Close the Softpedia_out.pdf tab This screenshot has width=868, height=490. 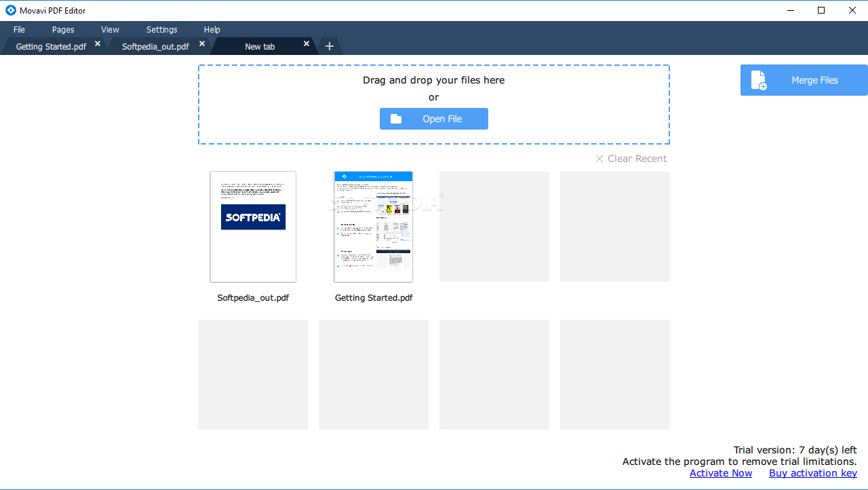click(202, 43)
